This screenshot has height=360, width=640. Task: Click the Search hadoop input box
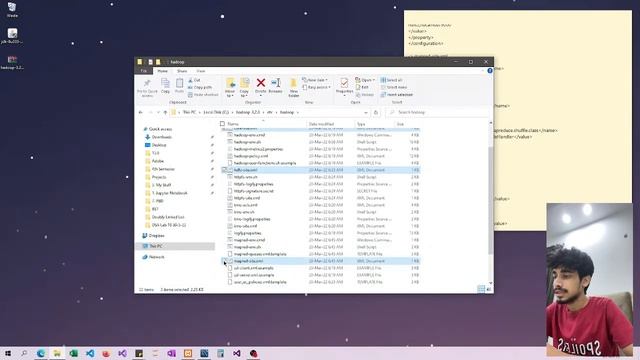tap(437, 112)
